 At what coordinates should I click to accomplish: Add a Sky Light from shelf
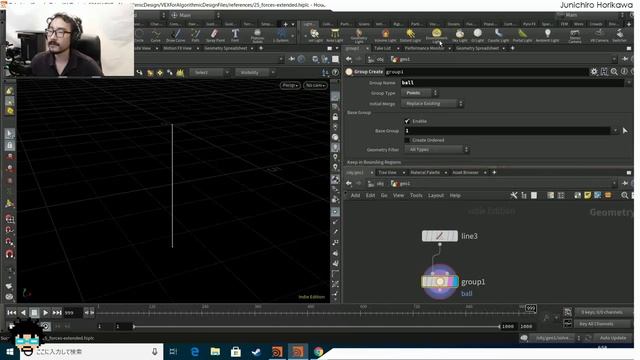[x=460, y=36]
